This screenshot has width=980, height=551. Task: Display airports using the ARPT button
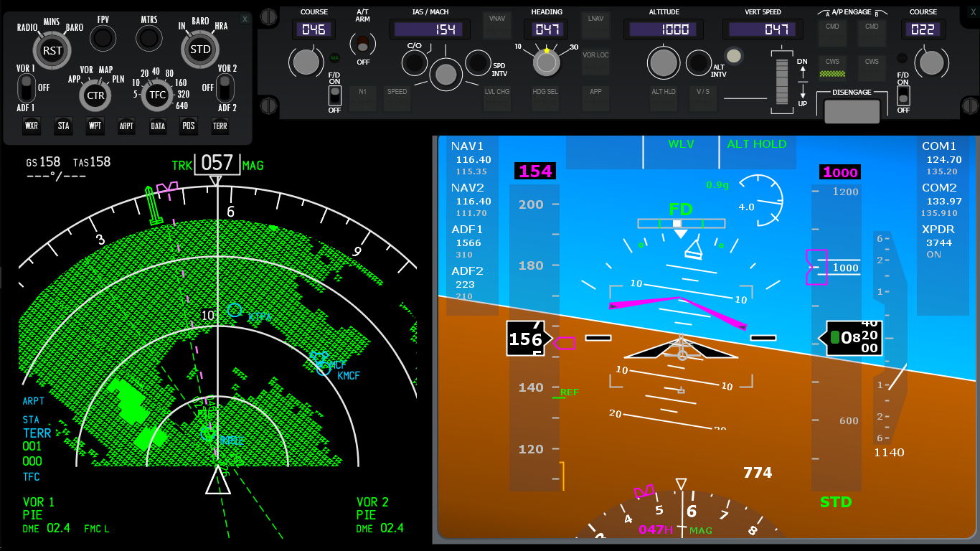pyautogui.click(x=126, y=126)
